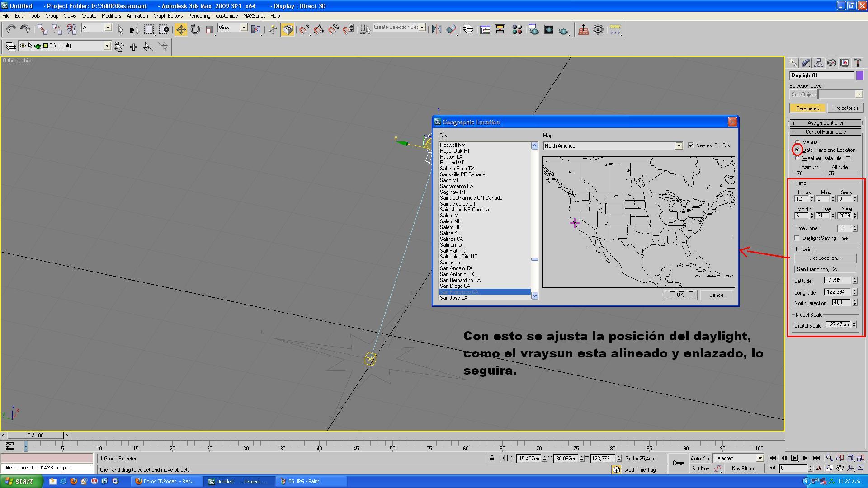Select the Rotate tool

pyautogui.click(x=195, y=30)
